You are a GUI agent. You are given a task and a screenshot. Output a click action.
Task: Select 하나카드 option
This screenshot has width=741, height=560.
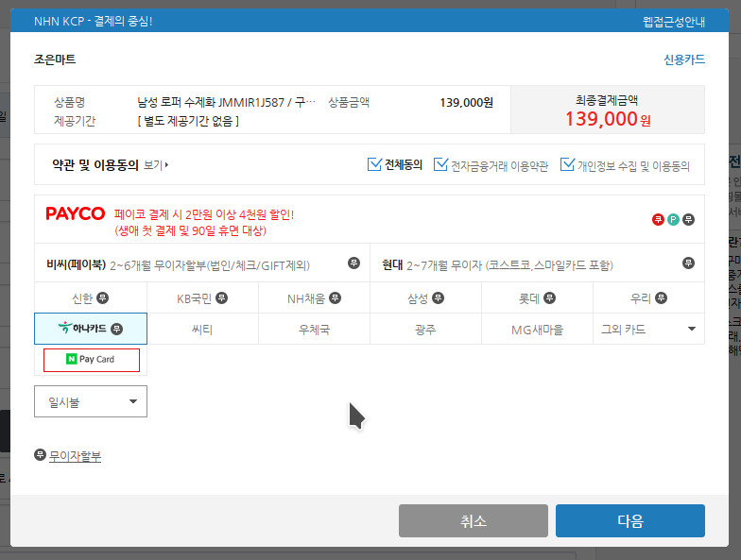91,329
